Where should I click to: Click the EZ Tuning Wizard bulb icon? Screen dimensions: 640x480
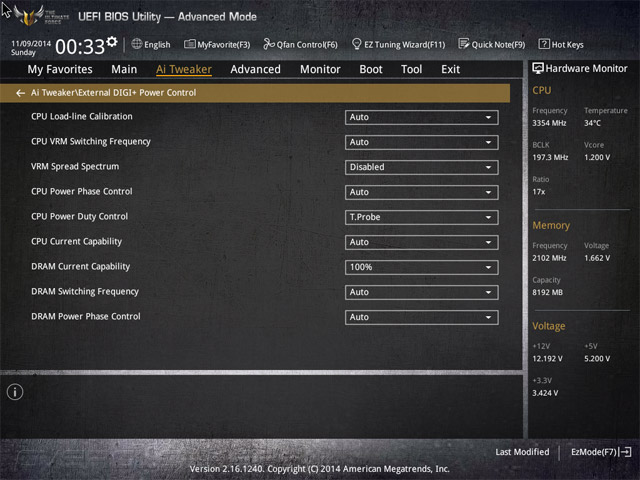[356, 44]
